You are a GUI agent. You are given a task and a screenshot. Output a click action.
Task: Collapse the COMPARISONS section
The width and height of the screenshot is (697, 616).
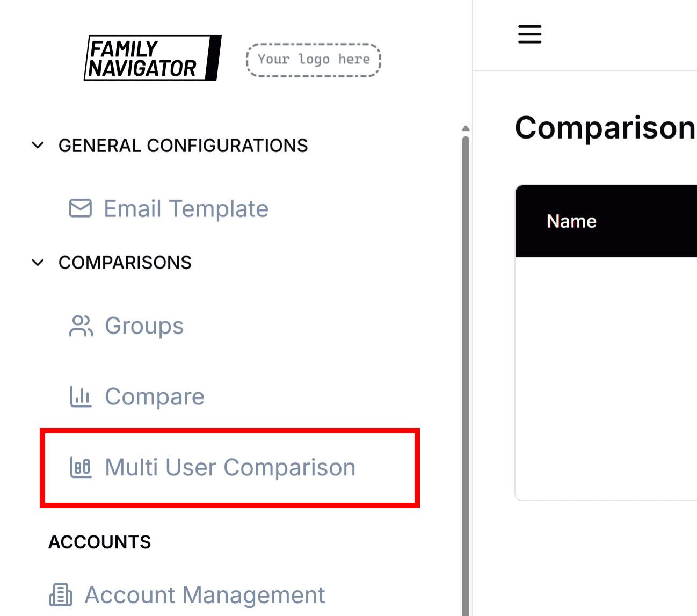click(x=38, y=262)
